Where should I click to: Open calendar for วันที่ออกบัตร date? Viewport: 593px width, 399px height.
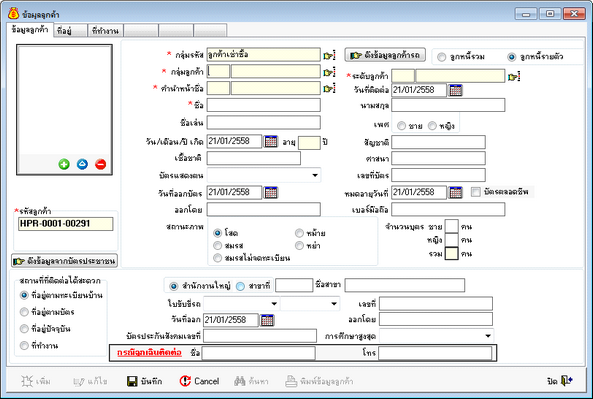click(x=271, y=193)
